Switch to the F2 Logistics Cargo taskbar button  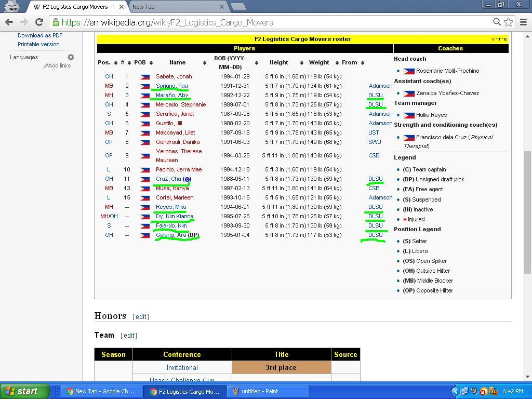click(185, 391)
